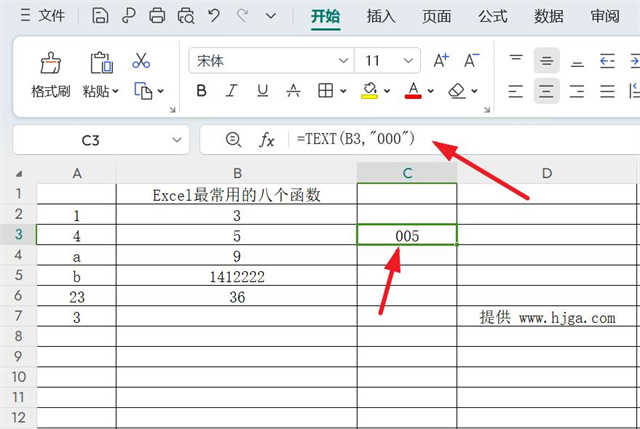
Task: Toggle Bold formatting
Action: tap(201, 91)
